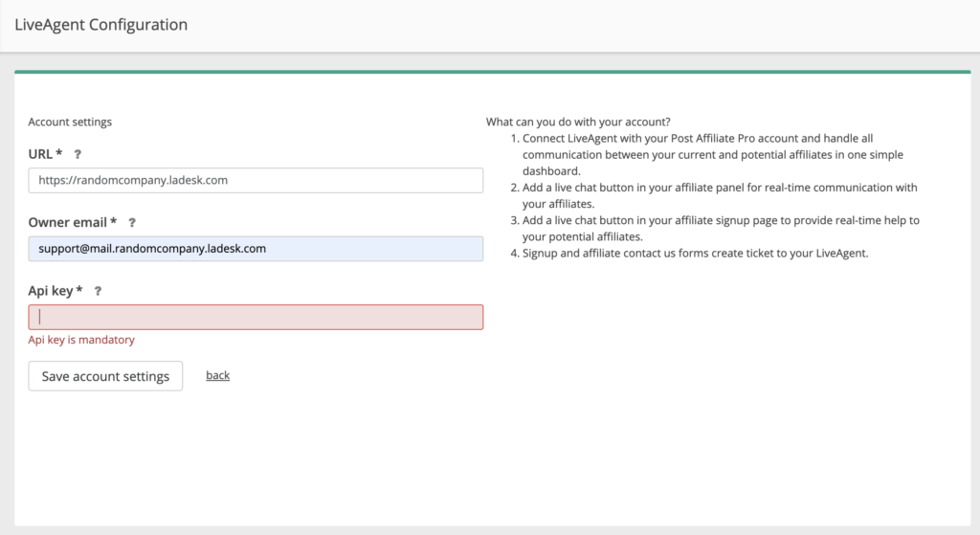Click list item about affiliate signup page chat
The width and height of the screenshot is (980, 535).
click(720, 228)
